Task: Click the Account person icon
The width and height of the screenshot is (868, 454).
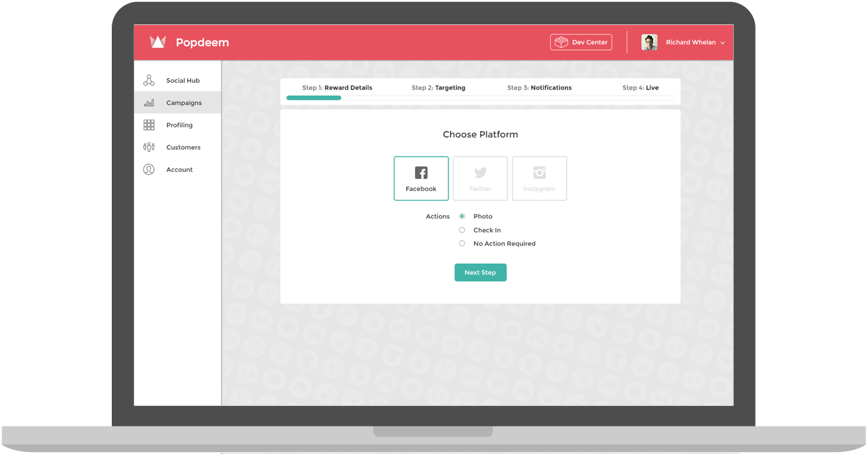Action: [x=149, y=170]
